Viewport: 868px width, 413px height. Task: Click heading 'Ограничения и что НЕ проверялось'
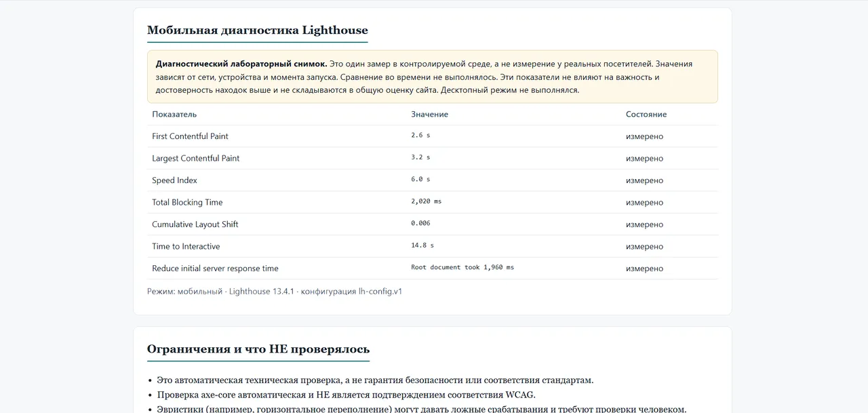[x=258, y=349]
